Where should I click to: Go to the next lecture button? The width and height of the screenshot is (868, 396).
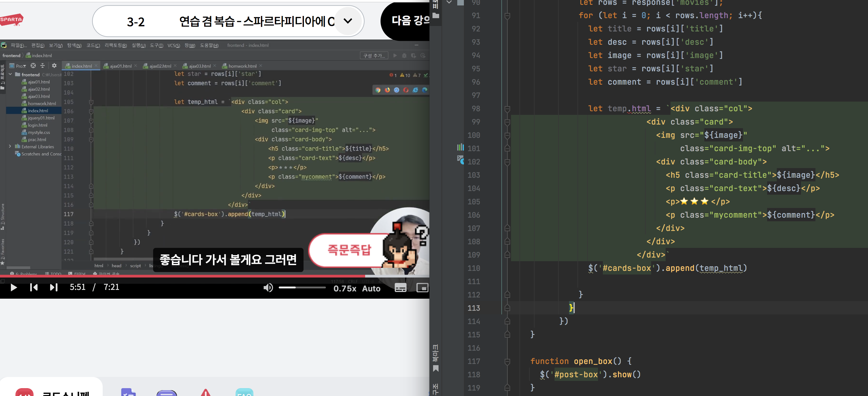[x=405, y=21]
